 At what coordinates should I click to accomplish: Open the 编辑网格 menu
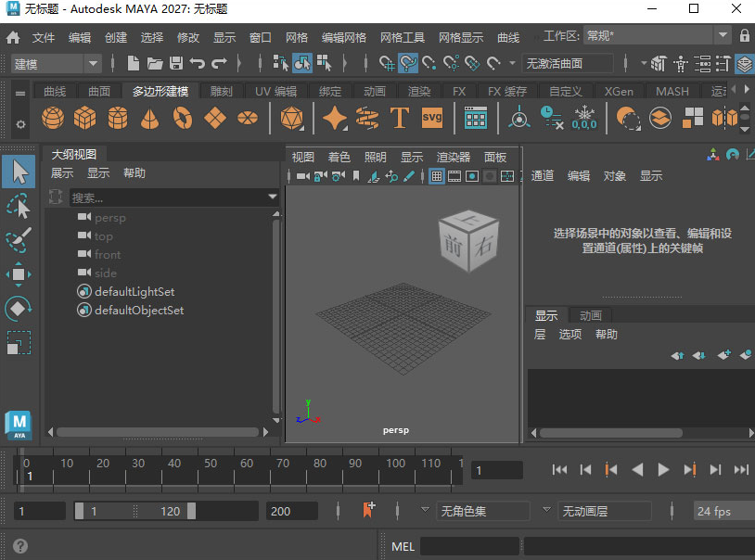[344, 38]
